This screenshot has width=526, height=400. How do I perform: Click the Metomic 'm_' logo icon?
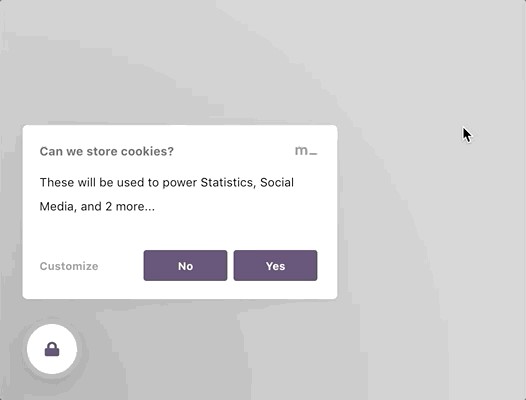(x=306, y=151)
